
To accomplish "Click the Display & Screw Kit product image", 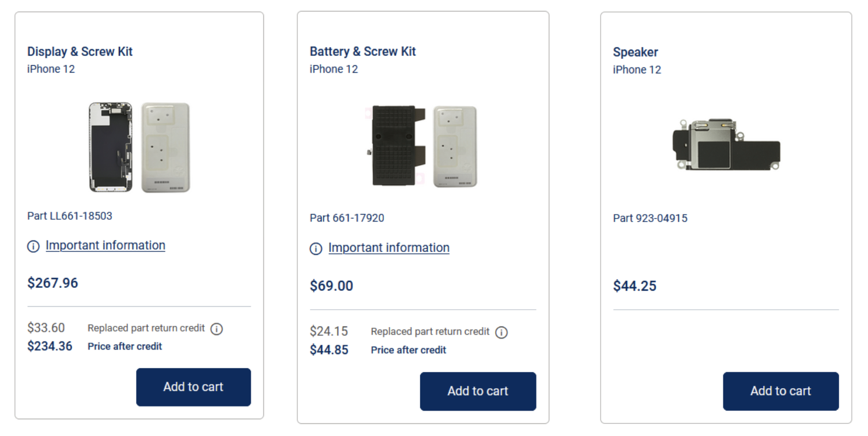I will [139, 147].
